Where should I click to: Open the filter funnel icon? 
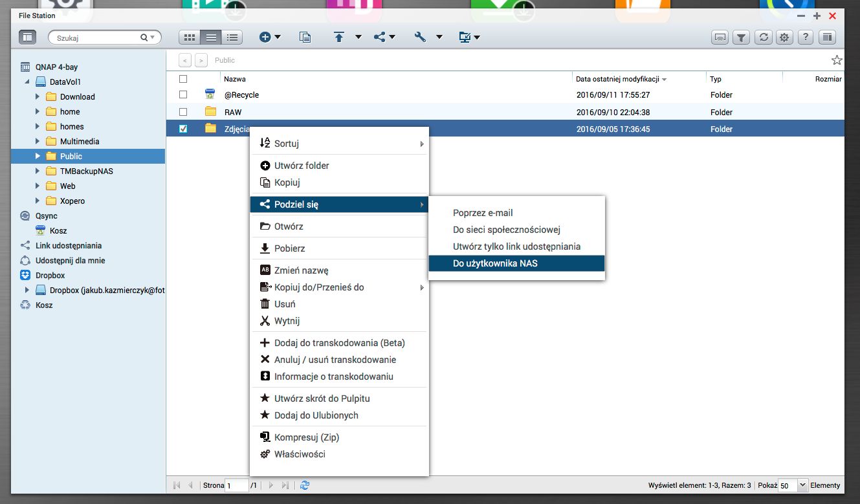pos(742,38)
